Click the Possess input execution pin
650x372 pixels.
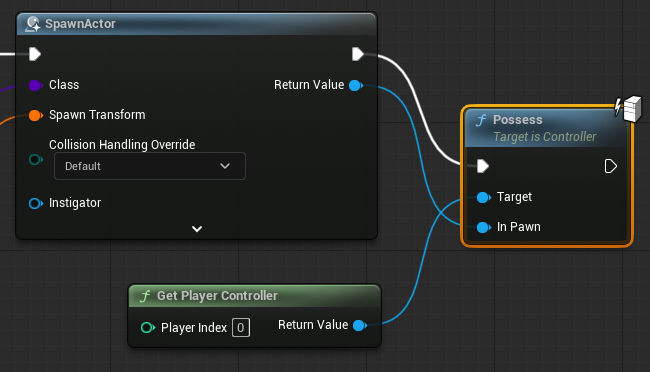click(483, 166)
